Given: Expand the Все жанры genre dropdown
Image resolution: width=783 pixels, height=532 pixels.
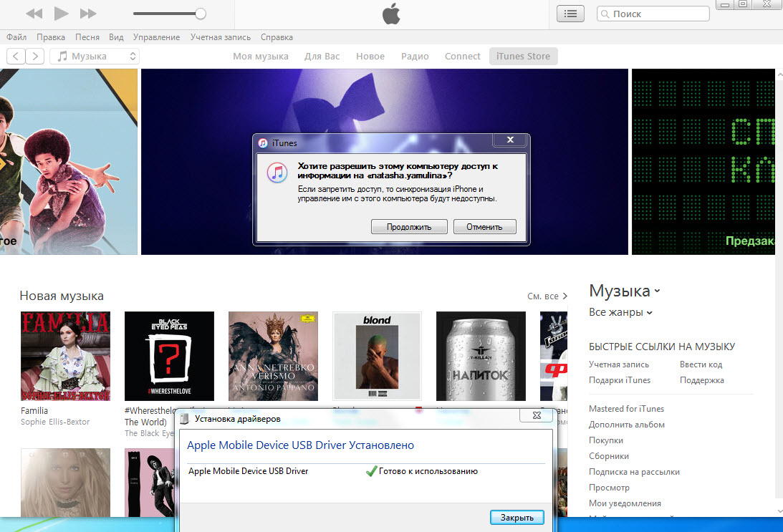Looking at the screenshot, I should (620, 312).
